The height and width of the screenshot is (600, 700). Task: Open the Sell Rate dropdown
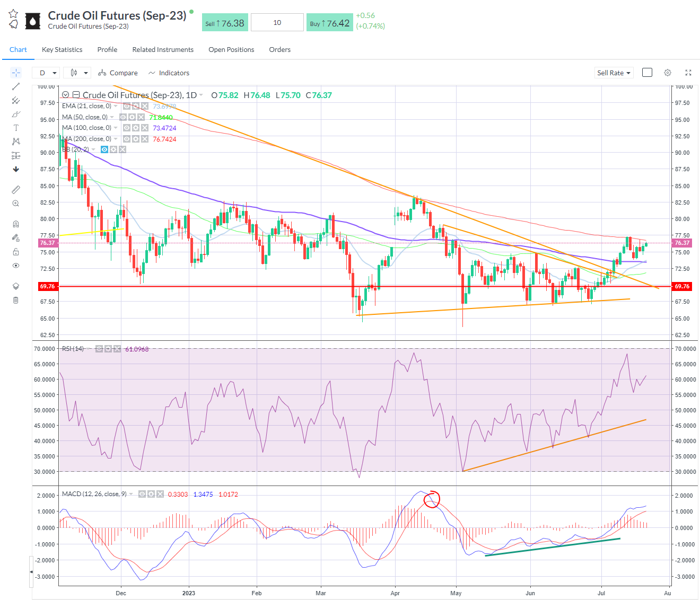(x=614, y=73)
